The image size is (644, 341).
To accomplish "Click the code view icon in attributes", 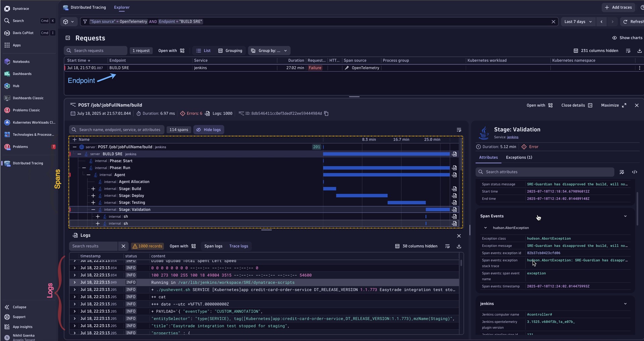I will 634,172.
